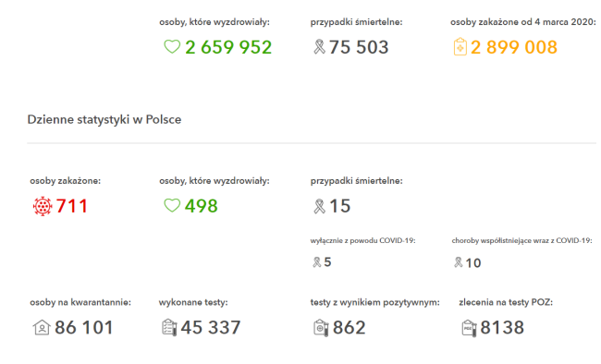Click the small ribbon icon beside value 5
This screenshot has width=601, height=364.
(x=316, y=262)
